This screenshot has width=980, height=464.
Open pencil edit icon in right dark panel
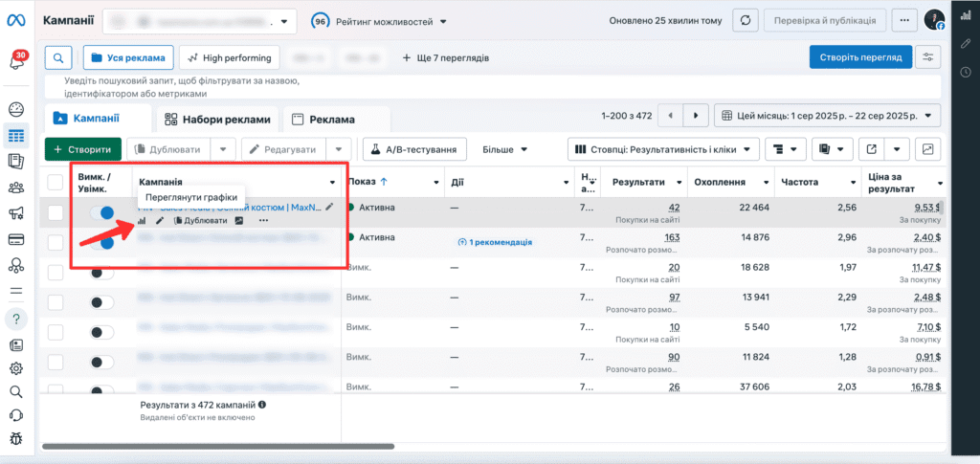[x=965, y=44]
